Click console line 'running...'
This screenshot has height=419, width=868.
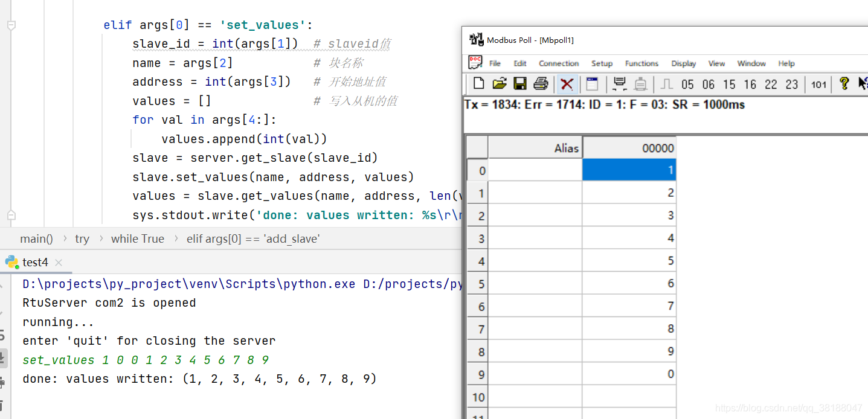(x=59, y=322)
